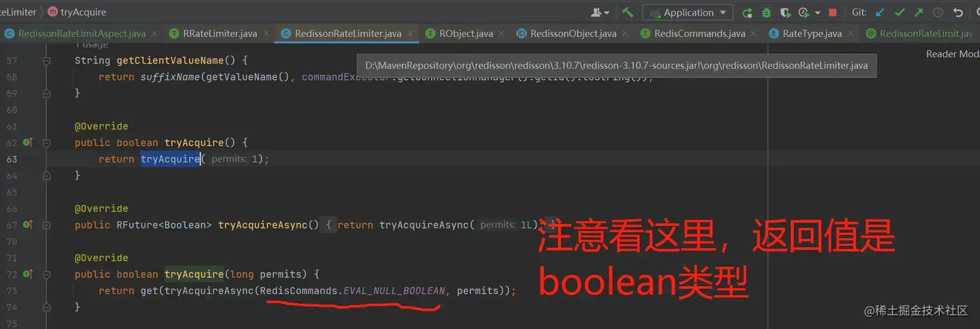
Task: Click the EVAL_NULL_BOOLEAN constant
Action: pyautogui.click(x=394, y=291)
